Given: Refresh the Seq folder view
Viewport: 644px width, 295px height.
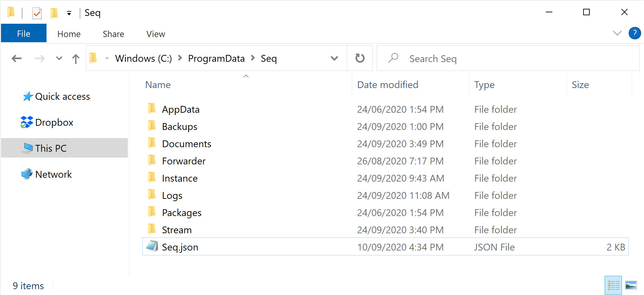Looking at the screenshot, I should [x=360, y=58].
